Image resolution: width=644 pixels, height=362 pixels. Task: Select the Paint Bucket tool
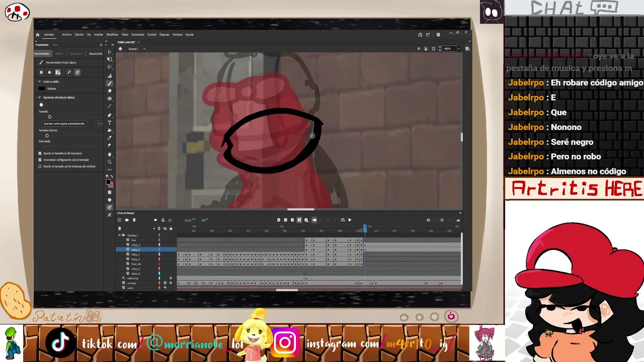tap(110, 130)
